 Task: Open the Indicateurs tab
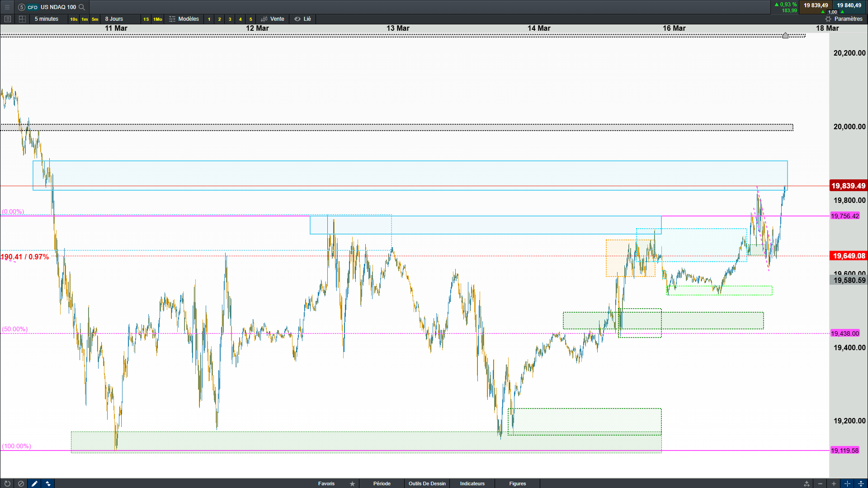pyautogui.click(x=472, y=483)
